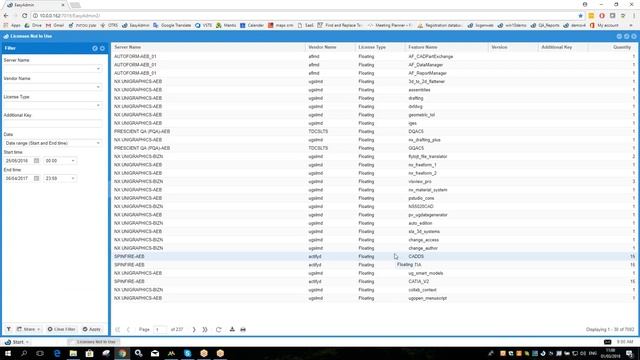Select the row with feature ugopen_menuscript
The width and height of the screenshot is (640, 360).
pos(374,298)
